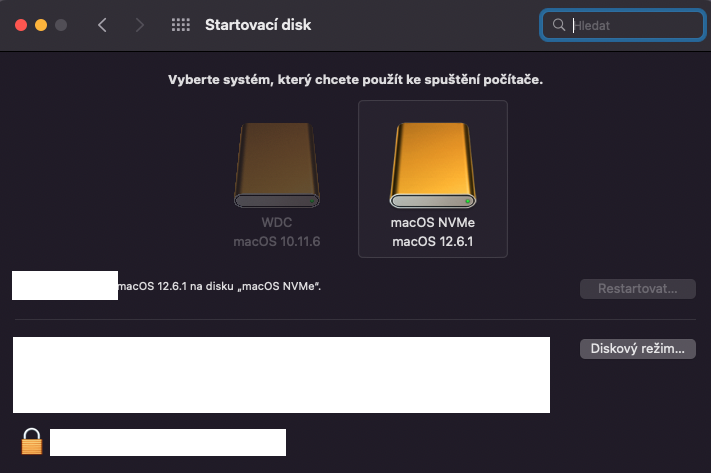
Task: Click the "Vyberte systém" instruction heading
Action: [355, 78]
